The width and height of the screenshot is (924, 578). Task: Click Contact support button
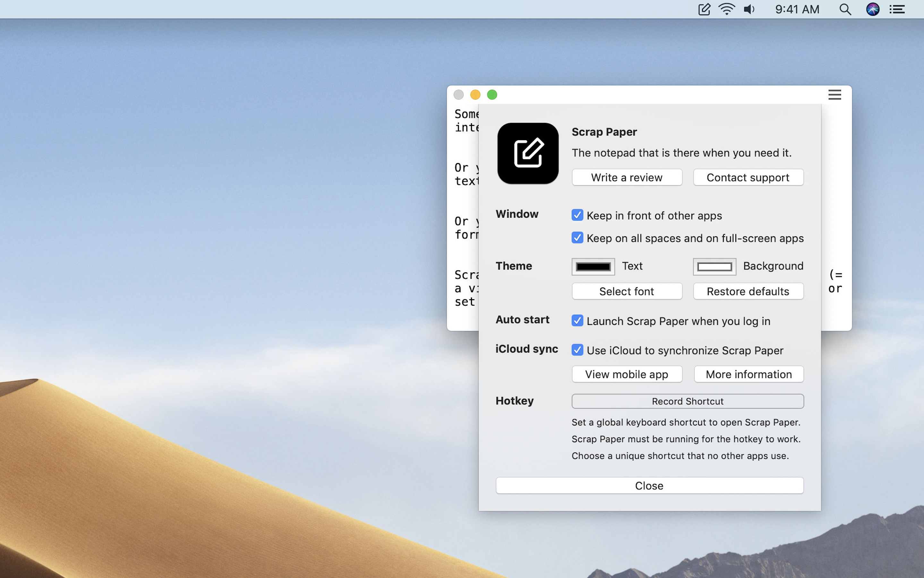[749, 177]
